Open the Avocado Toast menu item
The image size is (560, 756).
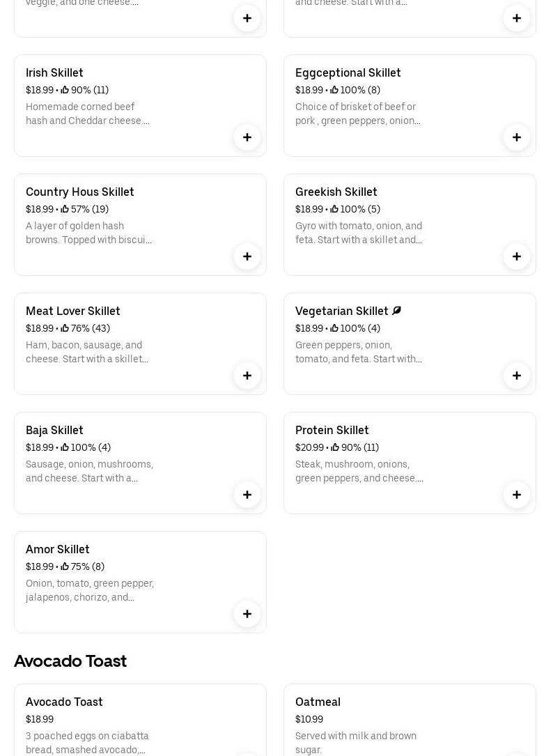coord(64,702)
